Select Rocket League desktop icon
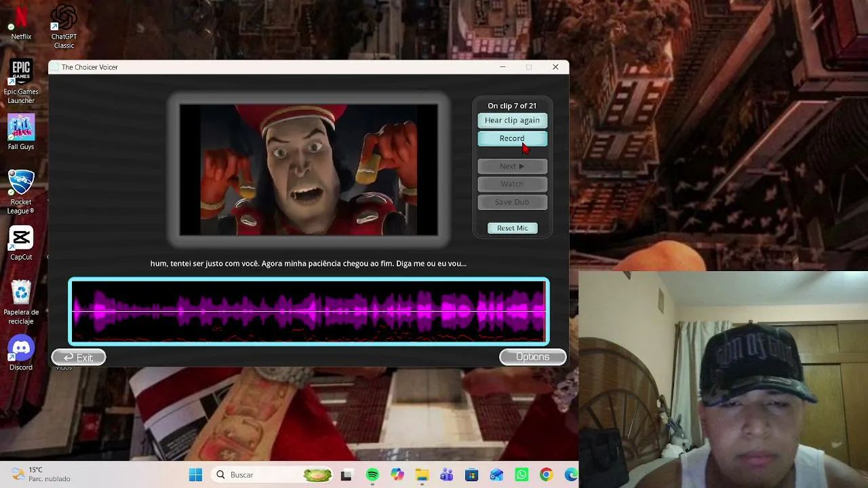 pos(21,192)
